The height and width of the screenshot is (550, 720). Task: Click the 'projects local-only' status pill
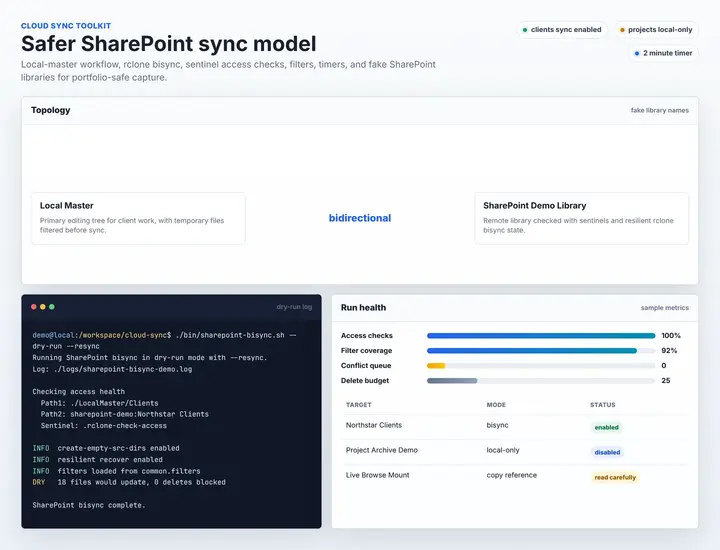coord(656,30)
